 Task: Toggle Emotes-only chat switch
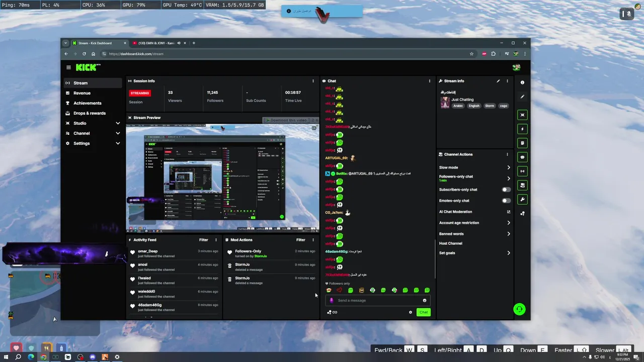506,201
